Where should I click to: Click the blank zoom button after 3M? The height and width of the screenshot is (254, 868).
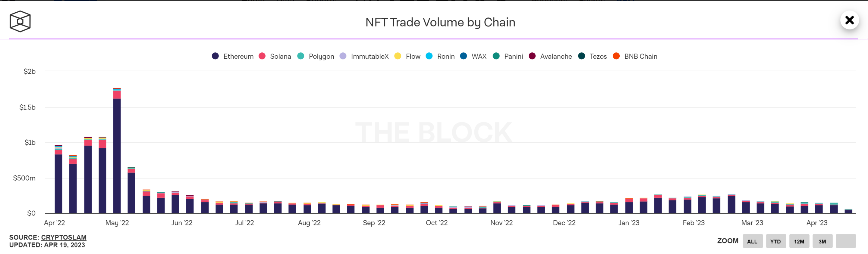pyautogui.click(x=845, y=241)
